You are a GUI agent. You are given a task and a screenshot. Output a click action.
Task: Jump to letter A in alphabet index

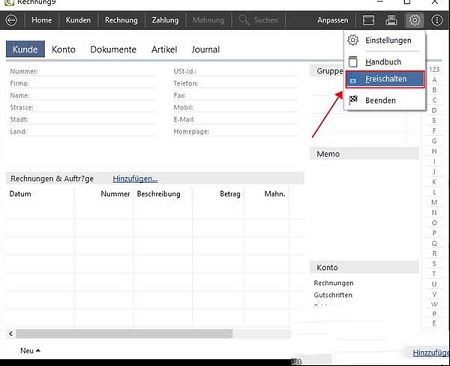(434, 80)
